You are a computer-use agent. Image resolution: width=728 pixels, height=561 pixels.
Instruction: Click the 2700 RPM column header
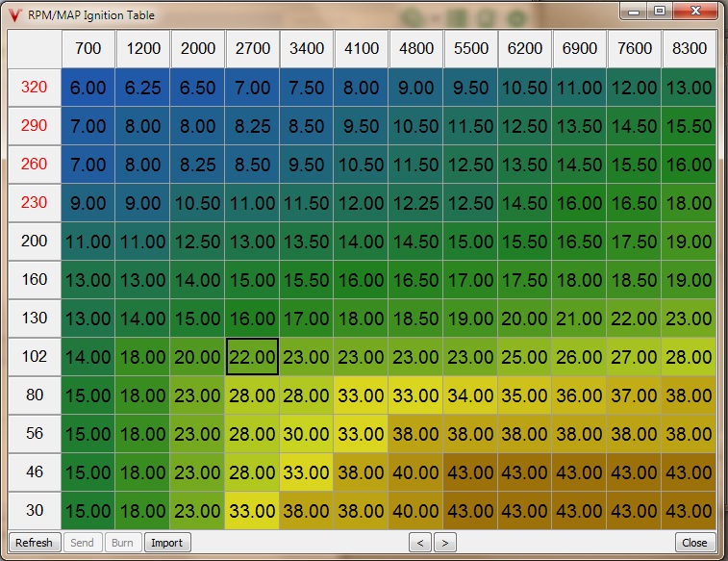tap(253, 49)
